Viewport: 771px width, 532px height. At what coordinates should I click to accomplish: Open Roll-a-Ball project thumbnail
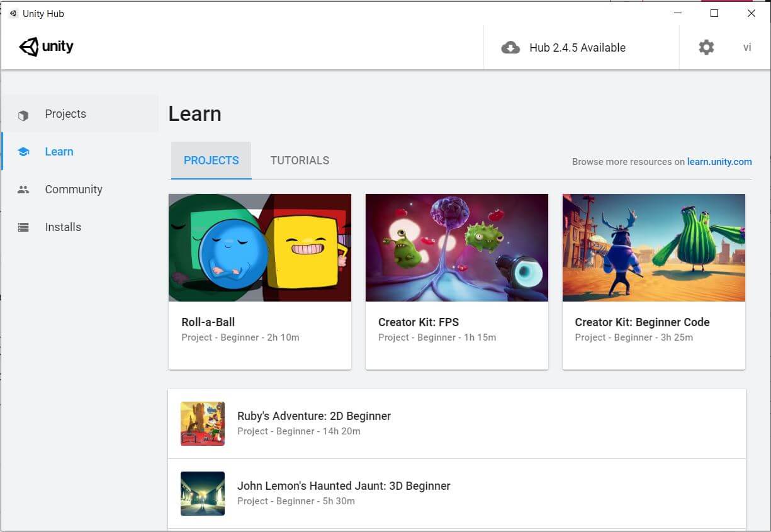(260, 247)
